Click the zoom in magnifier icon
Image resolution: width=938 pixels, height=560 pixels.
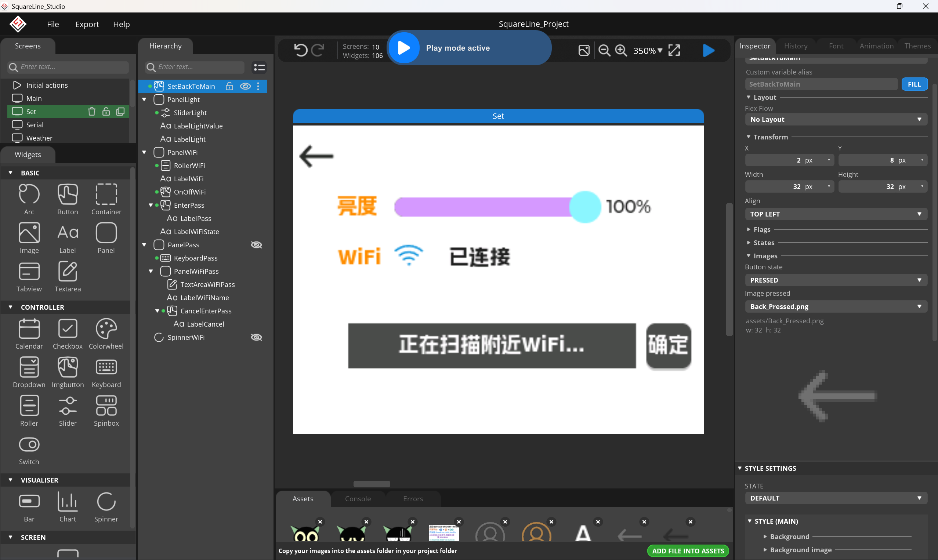[x=620, y=50]
